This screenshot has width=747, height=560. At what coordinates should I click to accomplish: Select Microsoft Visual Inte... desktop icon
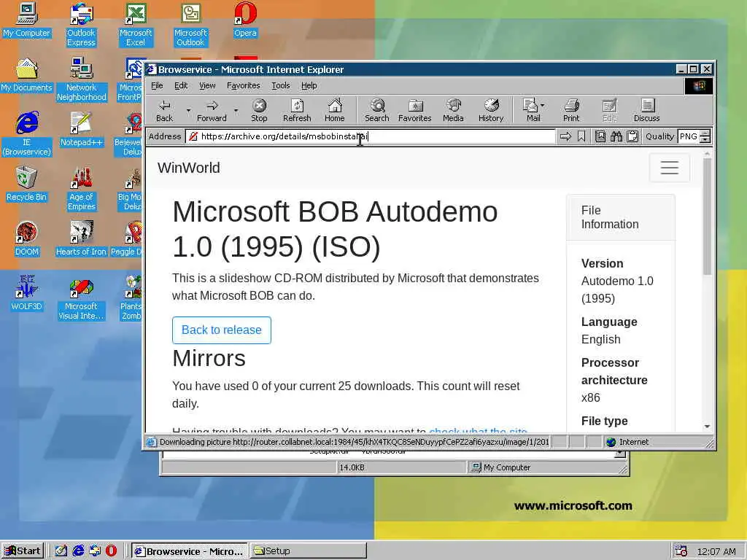click(81, 298)
